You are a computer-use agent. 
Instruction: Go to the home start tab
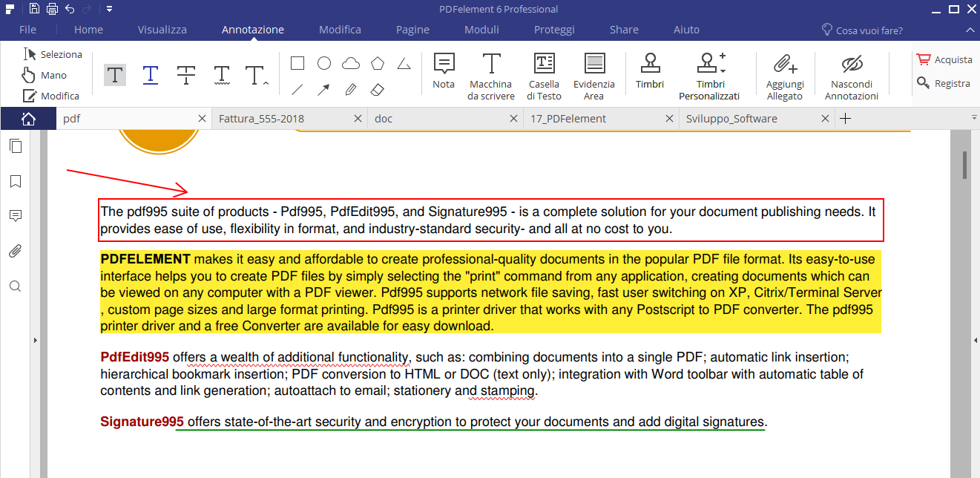point(28,119)
